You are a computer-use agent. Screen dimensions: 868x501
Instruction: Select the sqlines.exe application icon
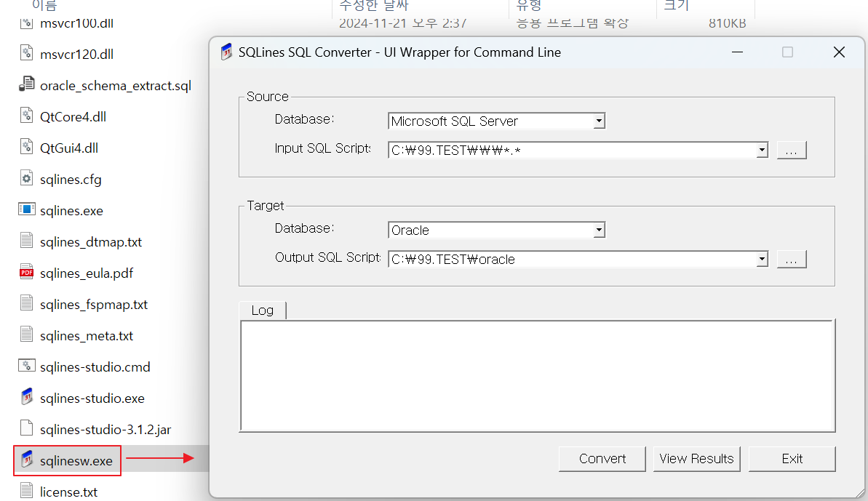click(x=27, y=209)
